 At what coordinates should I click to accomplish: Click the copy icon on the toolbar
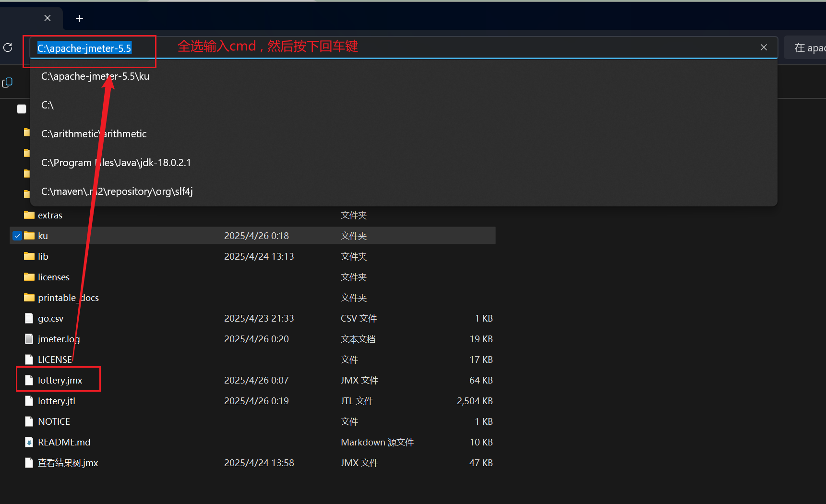click(7, 83)
